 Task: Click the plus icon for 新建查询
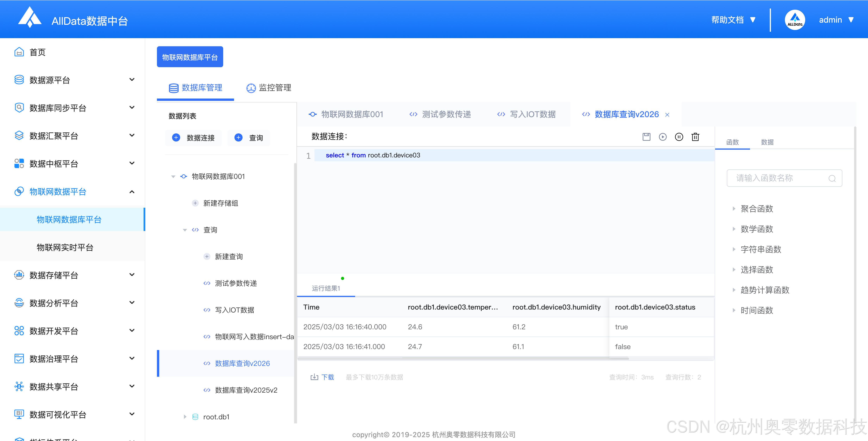tap(207, 257)
